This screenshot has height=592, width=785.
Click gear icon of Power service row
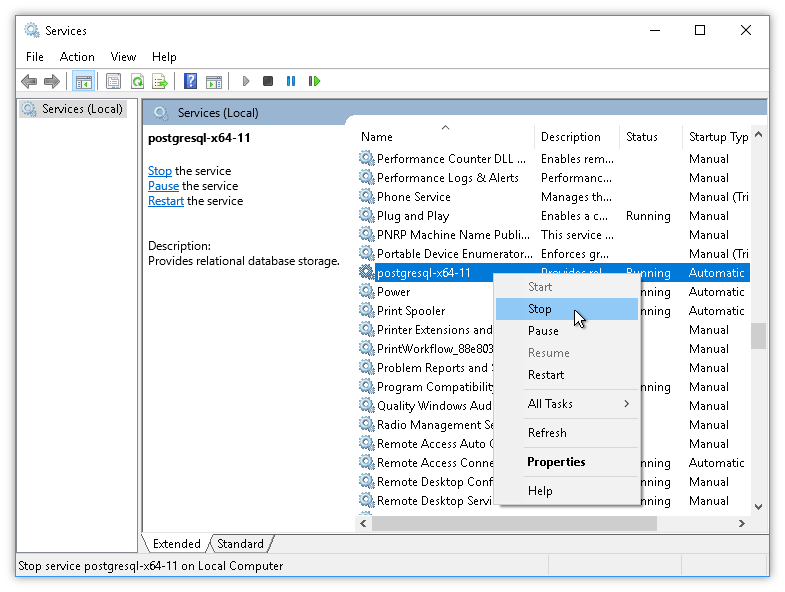click(x=367, y=291)
